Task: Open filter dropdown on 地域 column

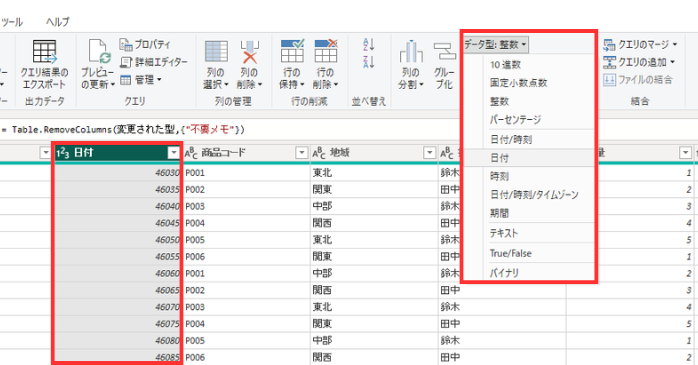Action: coord(430,153)
